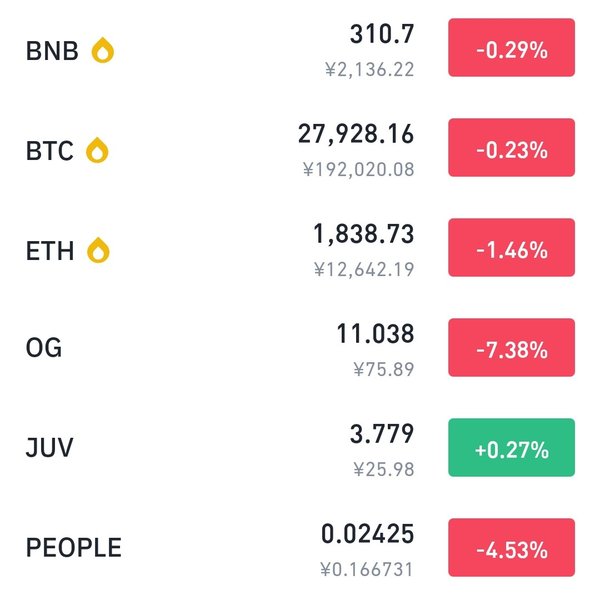Tap the flame icon next to ETH
The image size is (600, 600).
(x=98, y=250)
